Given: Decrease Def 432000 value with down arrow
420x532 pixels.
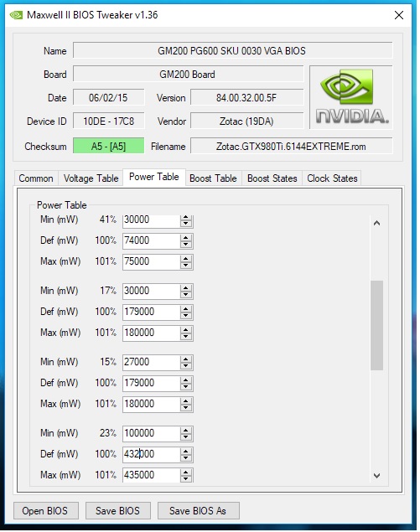Looking at the screenshot, I should click(186, 458).
